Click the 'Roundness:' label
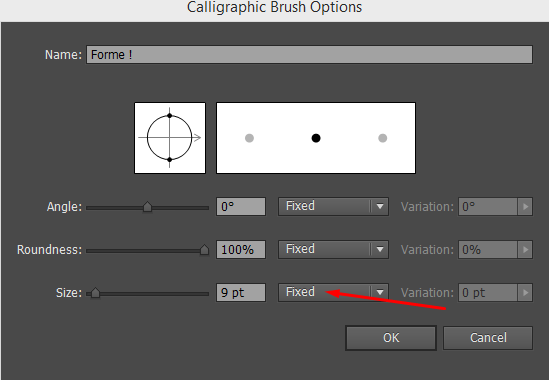The image size is (549, 380). (x=49, y=250)
